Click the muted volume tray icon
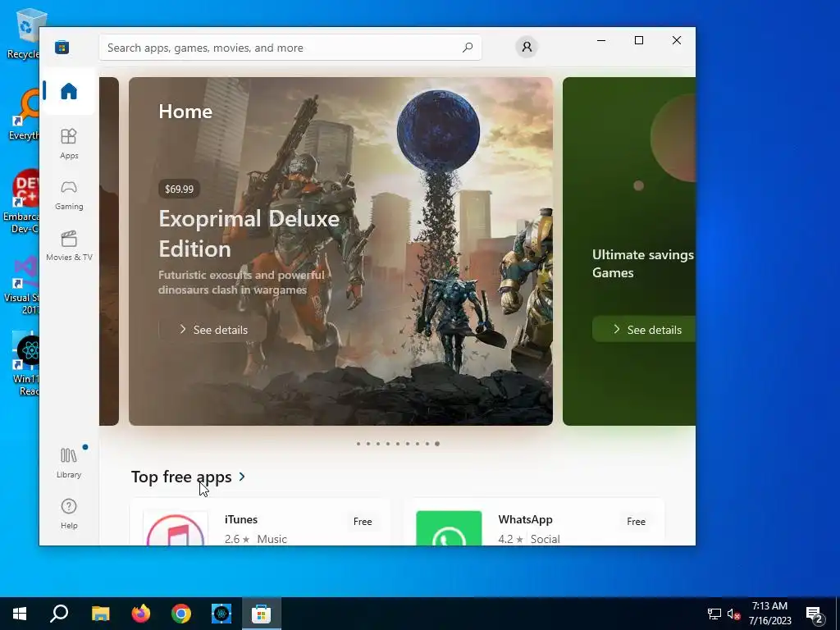Screen dimensions: 840x630 tap(733, 614)
